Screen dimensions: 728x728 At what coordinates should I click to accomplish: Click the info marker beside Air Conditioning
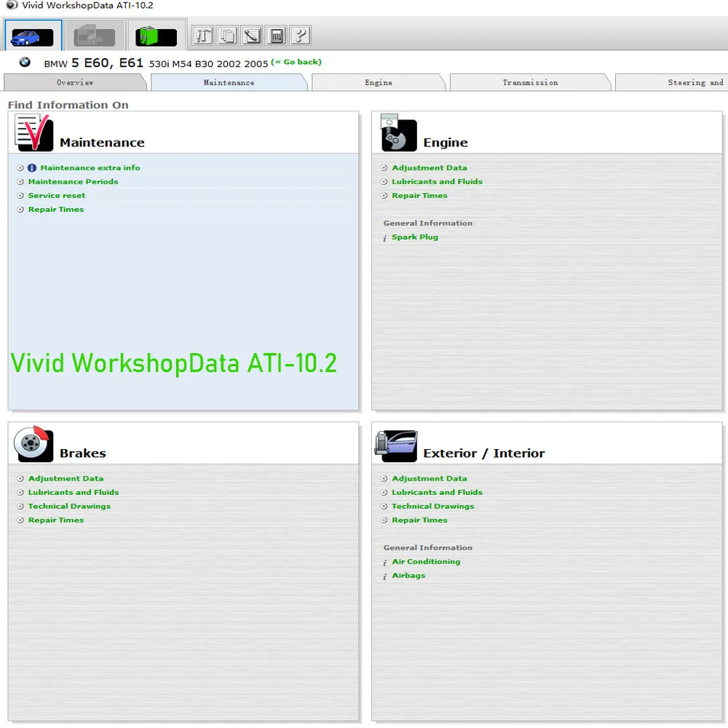(385, 562)
